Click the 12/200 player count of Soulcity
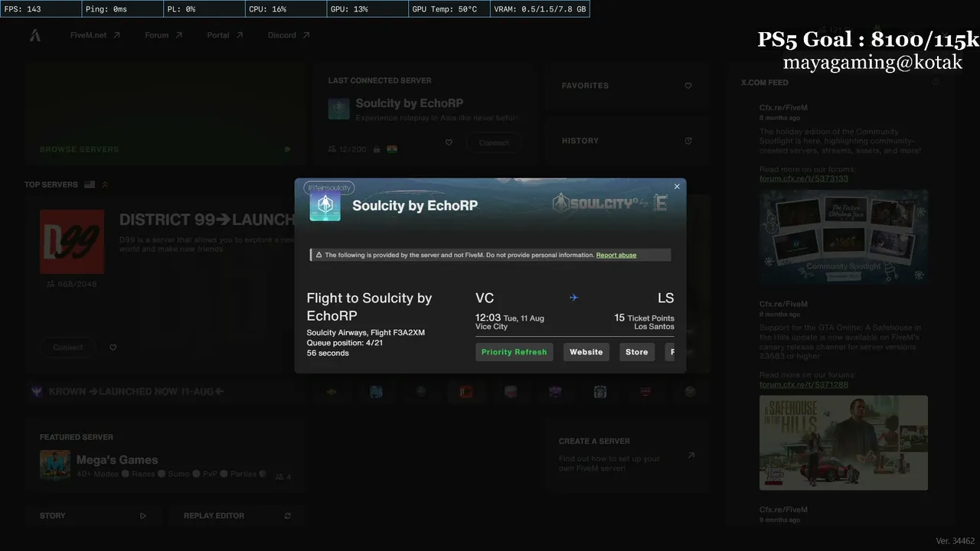 tap(348, 149)
